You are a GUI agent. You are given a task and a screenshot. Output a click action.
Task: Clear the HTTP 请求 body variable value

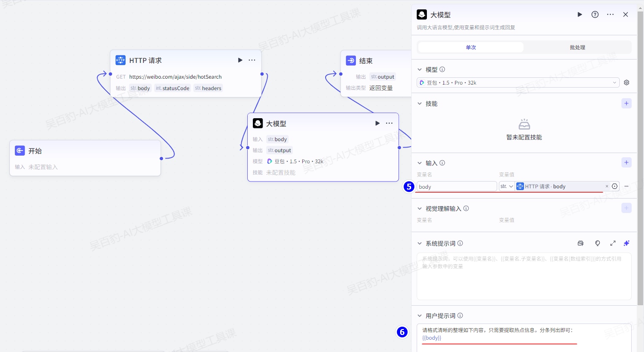pyautogui.click(x=607, y=186)
